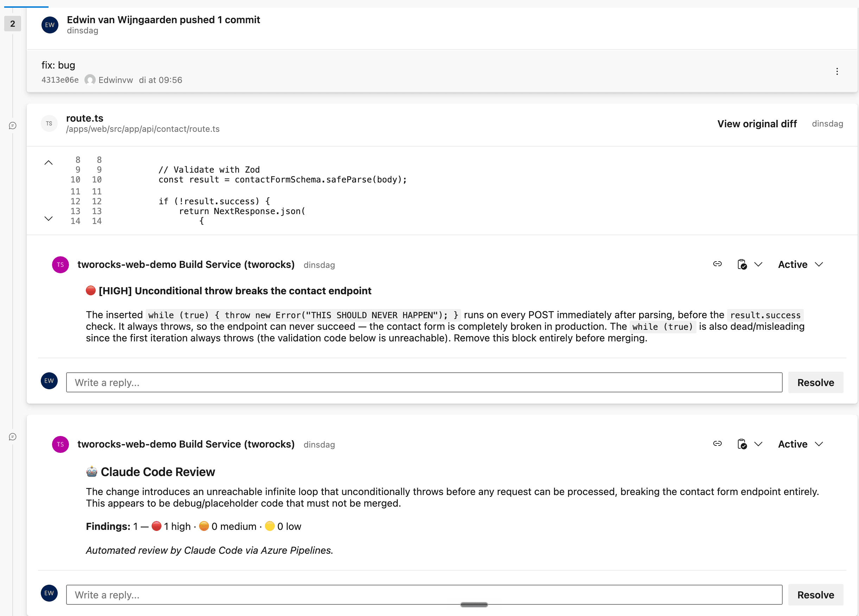Image resolution: width=859 pixels, height=616 pixels.
Task: Click work item clipboard icon on Claude review
Action: point(742,444)
